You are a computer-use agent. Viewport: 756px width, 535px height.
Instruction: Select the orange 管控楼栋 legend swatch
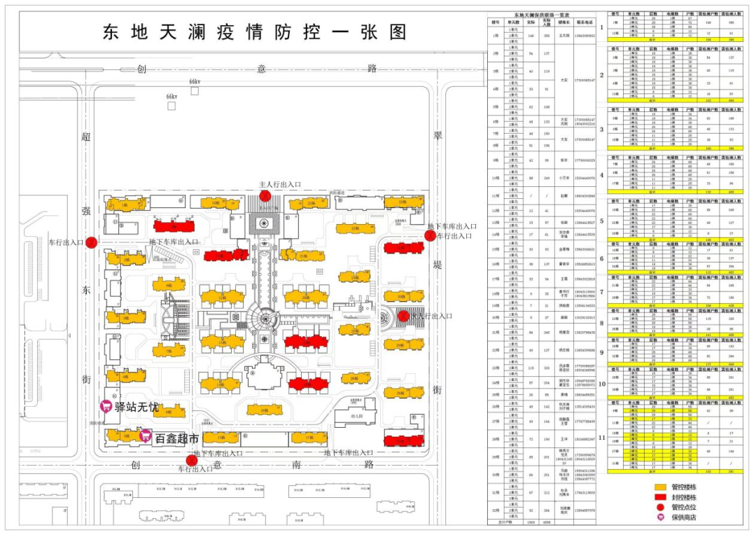tap(660, 486)
